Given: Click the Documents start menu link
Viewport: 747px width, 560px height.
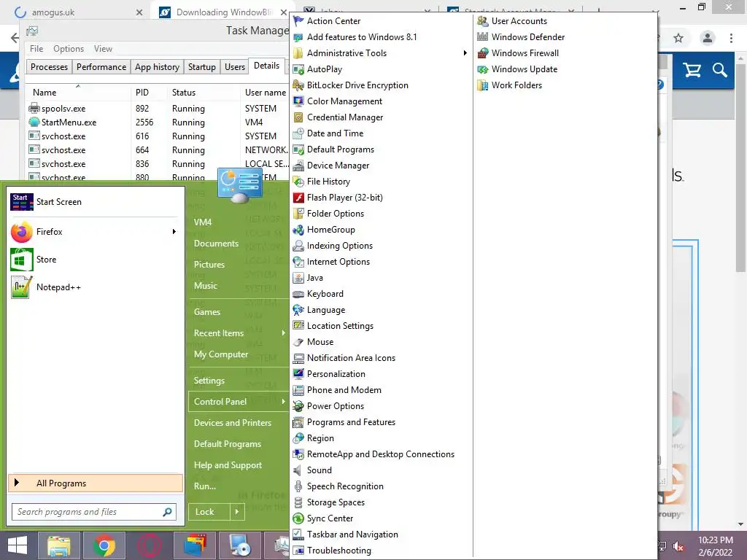Looking at the screenshot, I should [216, 244].
